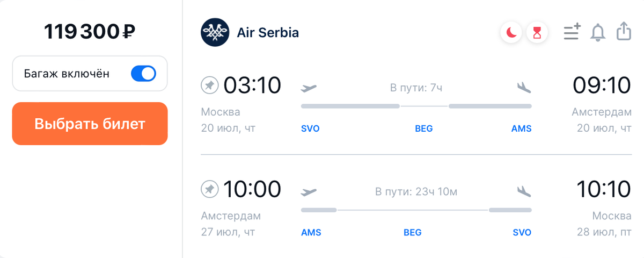
Task: Pin the 03:10 Moscow departure flight
Action: coord(209,85)
